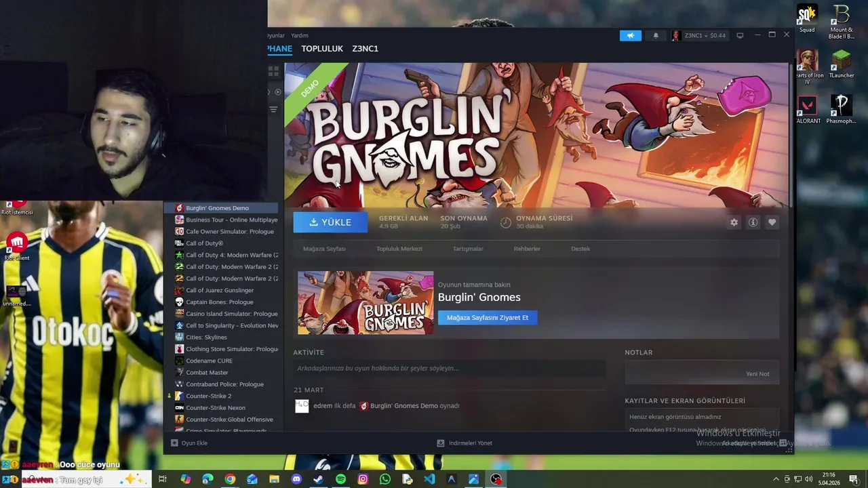
Task: Click Oyun Ekle at the bottom left
Action: (x=189, y=443)
